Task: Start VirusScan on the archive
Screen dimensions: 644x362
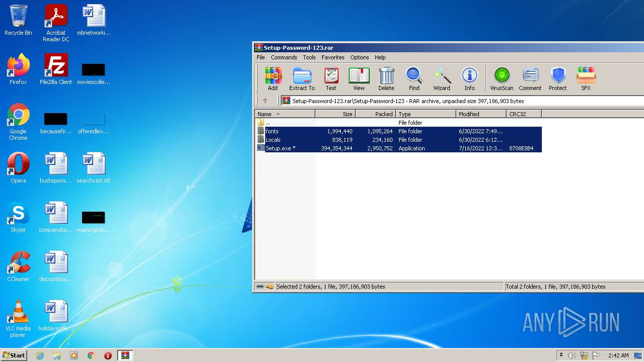Action: pos(502,79)
